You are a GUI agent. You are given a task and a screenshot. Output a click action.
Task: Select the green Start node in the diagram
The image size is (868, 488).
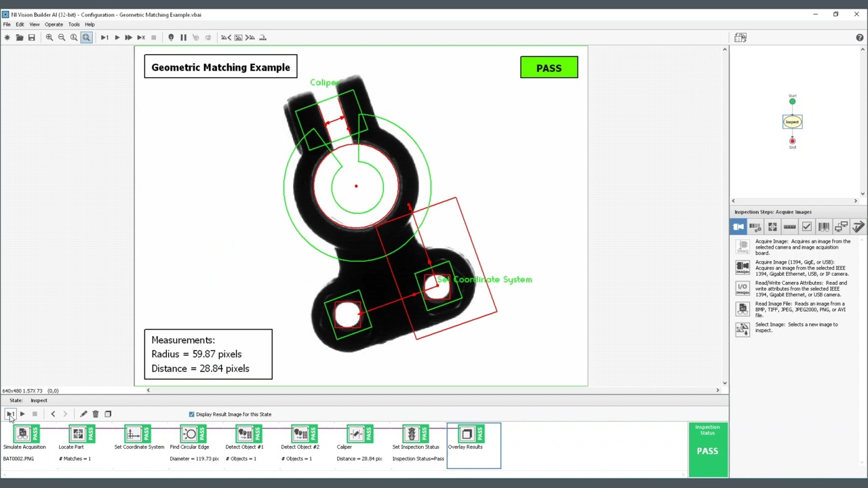(792, 102)
